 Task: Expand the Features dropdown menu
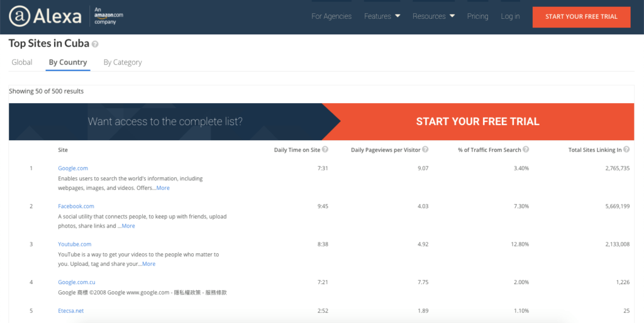point(382,16)
